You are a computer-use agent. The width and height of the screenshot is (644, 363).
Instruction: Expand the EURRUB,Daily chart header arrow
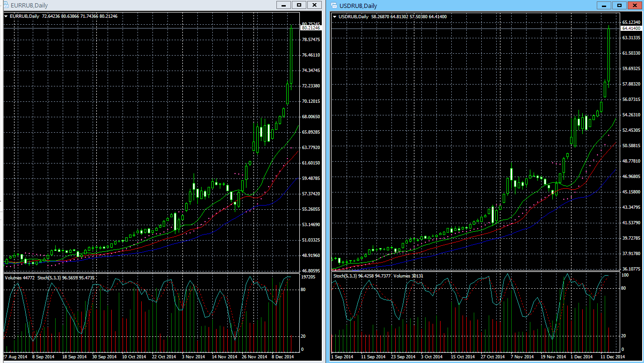pos(6,16)
